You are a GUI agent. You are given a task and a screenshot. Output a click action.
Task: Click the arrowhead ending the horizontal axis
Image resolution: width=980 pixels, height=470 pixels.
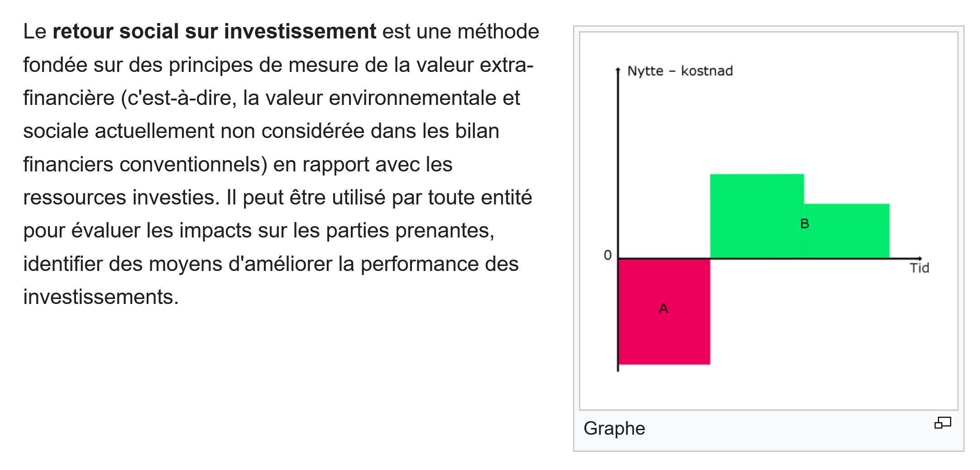pyautogui.click(x=919, y=258)
